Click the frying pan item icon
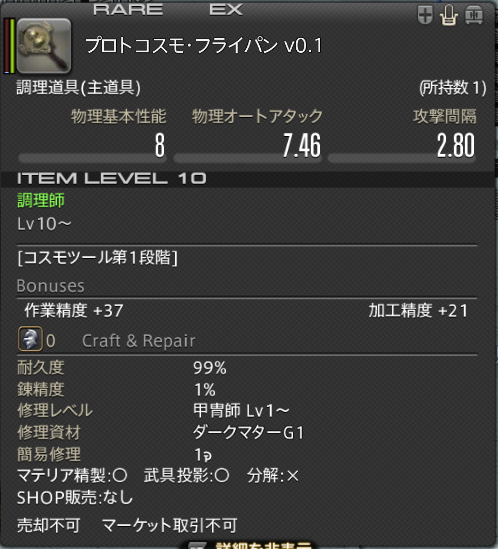Screen dimensions: 498x549 tap(44, 46)
